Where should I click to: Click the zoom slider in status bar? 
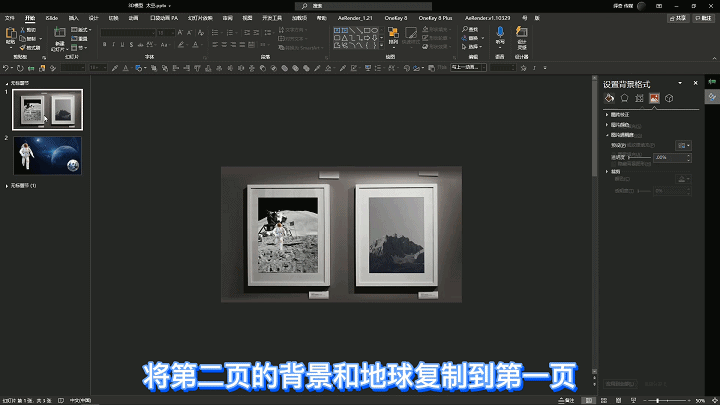click(666, 401)
